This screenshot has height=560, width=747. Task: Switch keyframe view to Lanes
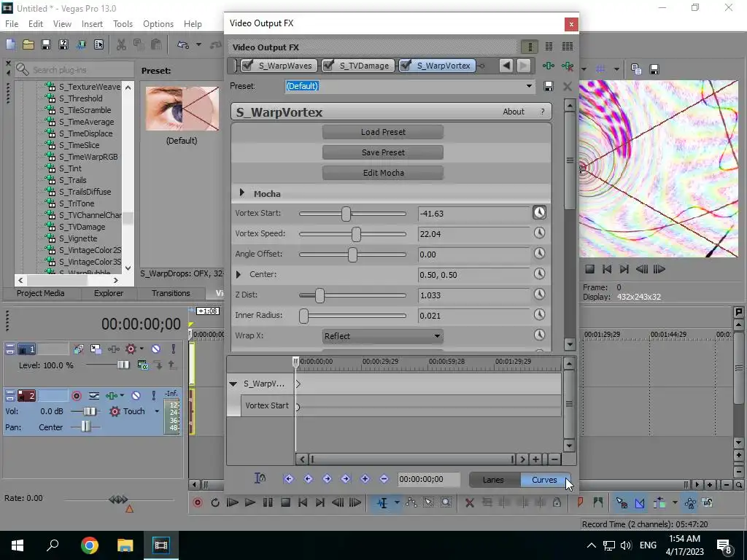point(494,480)
